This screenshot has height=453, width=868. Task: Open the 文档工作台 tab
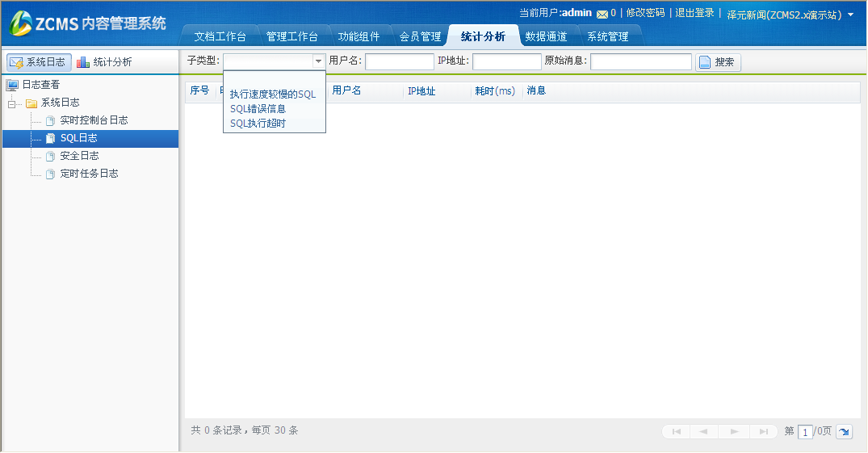(x=220, y=36)
